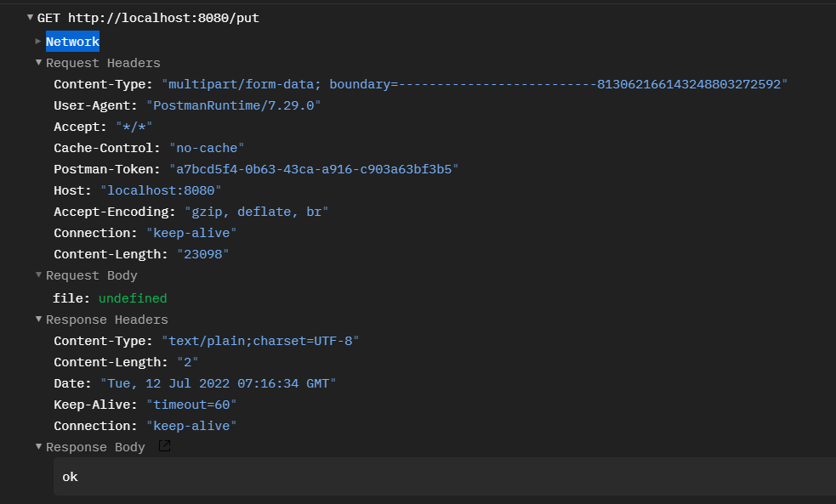Collapse the Request Body section

(38, 275)
